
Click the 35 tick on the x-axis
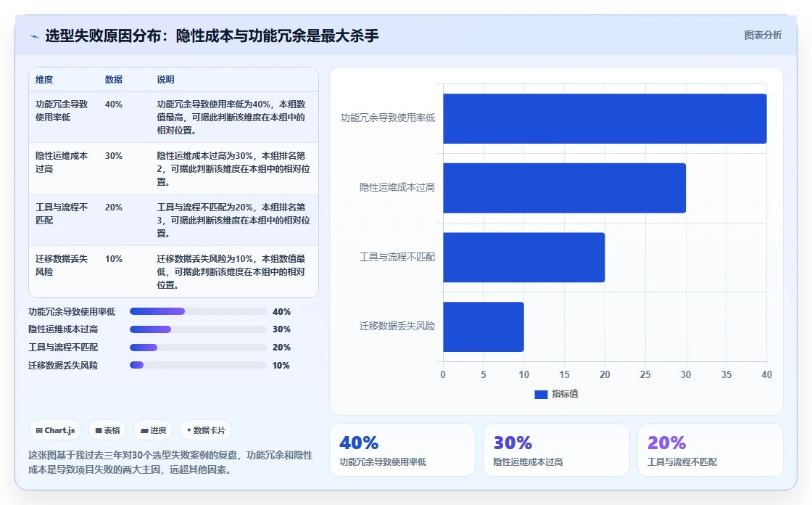click(x=726, y=374)
